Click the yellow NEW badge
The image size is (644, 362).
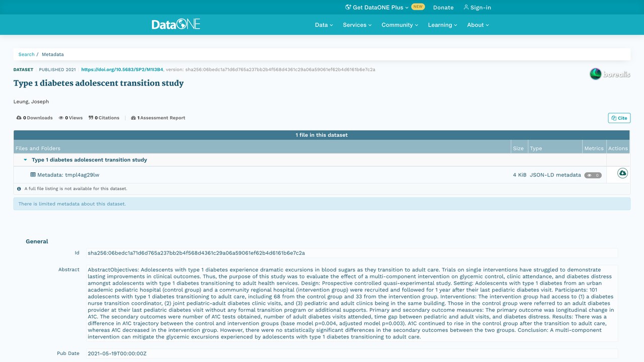point(418,7)
